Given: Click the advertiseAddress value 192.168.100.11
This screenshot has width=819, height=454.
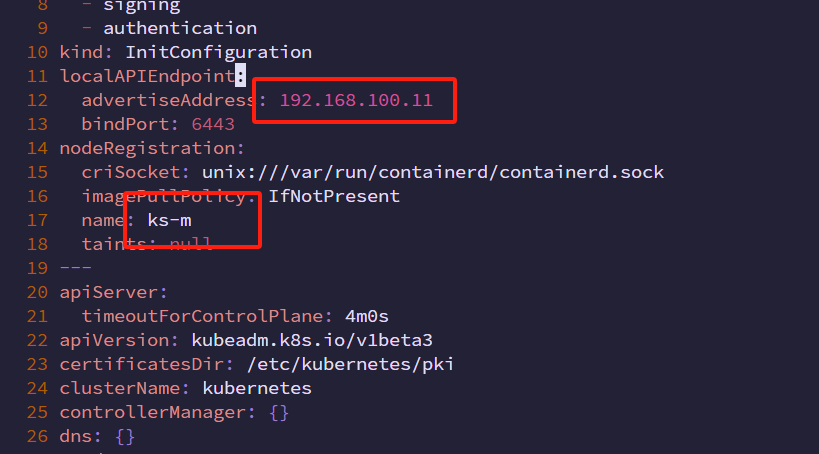Looking at the screenshot, I should [356, 100].
